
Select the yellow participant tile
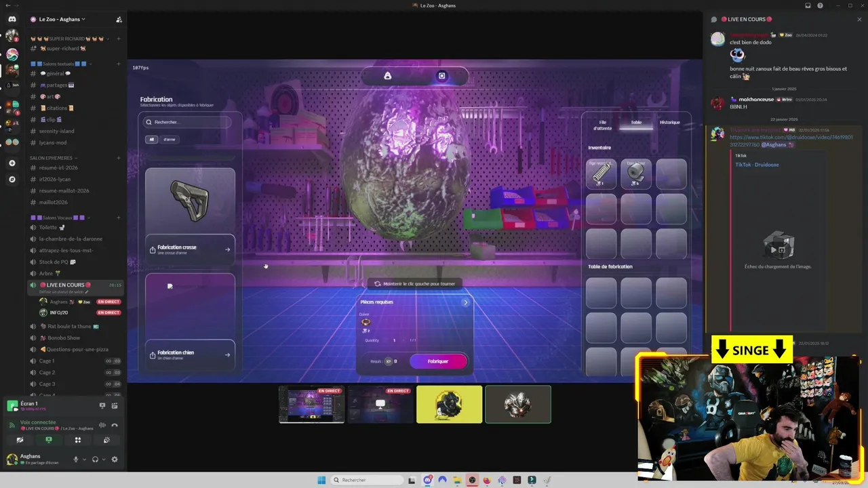click(x=450, y=405)
